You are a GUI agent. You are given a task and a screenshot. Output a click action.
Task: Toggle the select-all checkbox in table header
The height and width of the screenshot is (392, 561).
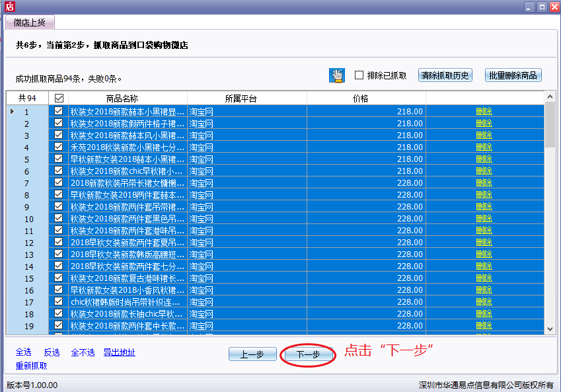(59, 98)
